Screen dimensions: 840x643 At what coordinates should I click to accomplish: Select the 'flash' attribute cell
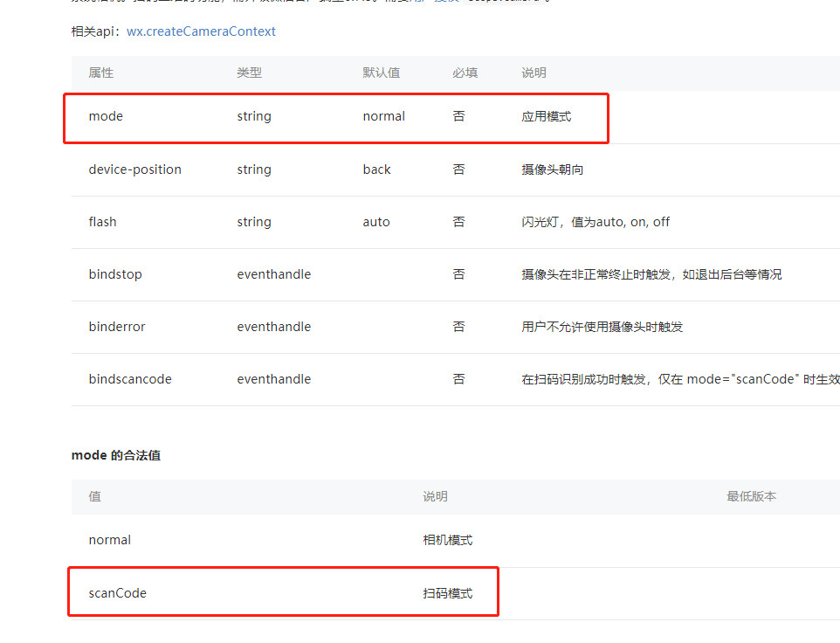pos(102,222)
